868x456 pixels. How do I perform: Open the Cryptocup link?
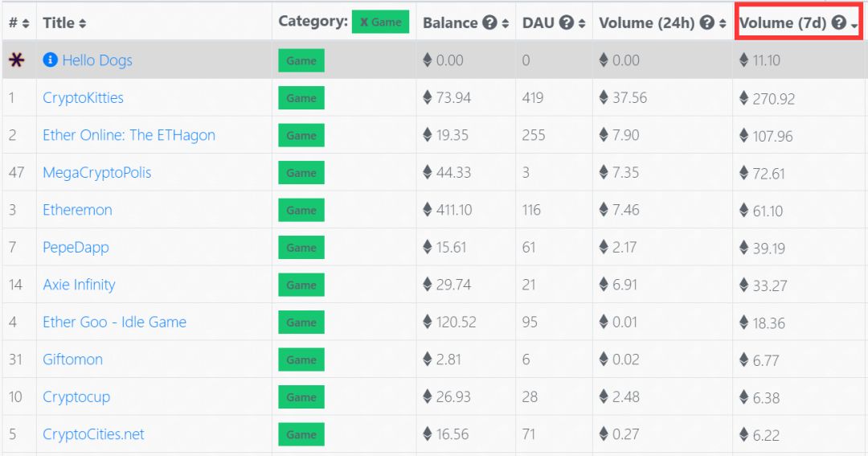coord(76,396)
